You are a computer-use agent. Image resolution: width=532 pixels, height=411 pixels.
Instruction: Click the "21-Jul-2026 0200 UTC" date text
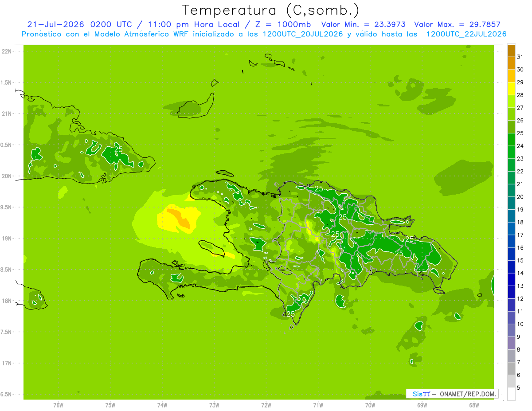pos(79,24)
